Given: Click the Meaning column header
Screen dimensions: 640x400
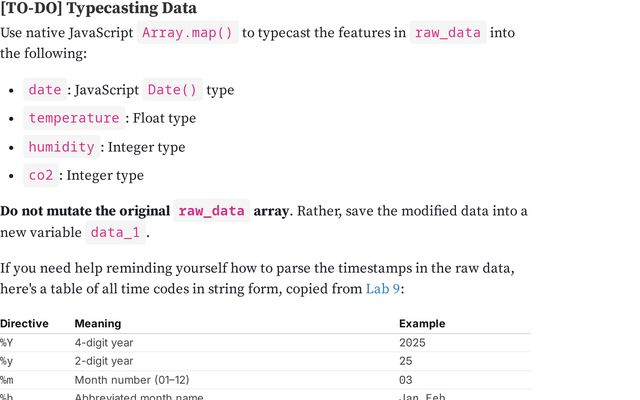Looking at the screenshot, I should pyautogui.click(x=98, y=324).
